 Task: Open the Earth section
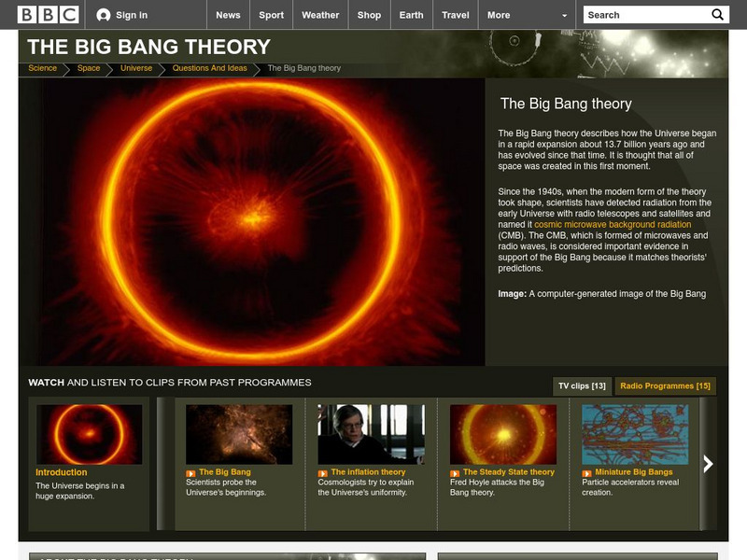(411, 15)
